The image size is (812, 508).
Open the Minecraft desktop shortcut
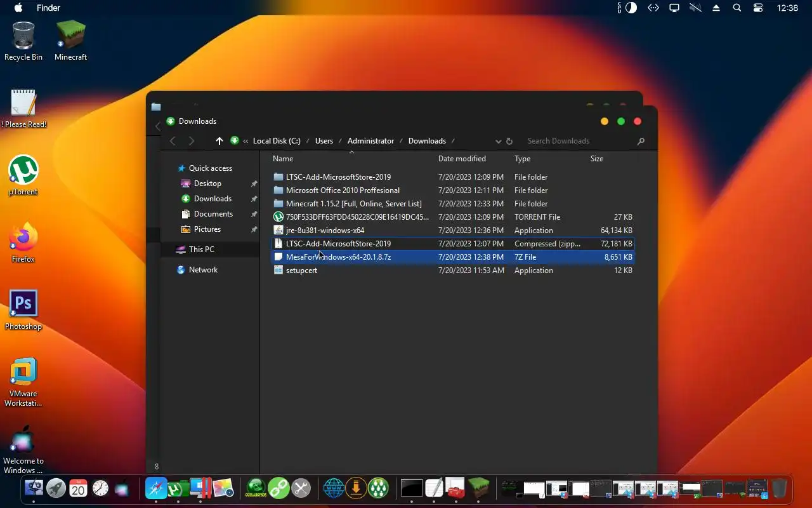(70, 41)
